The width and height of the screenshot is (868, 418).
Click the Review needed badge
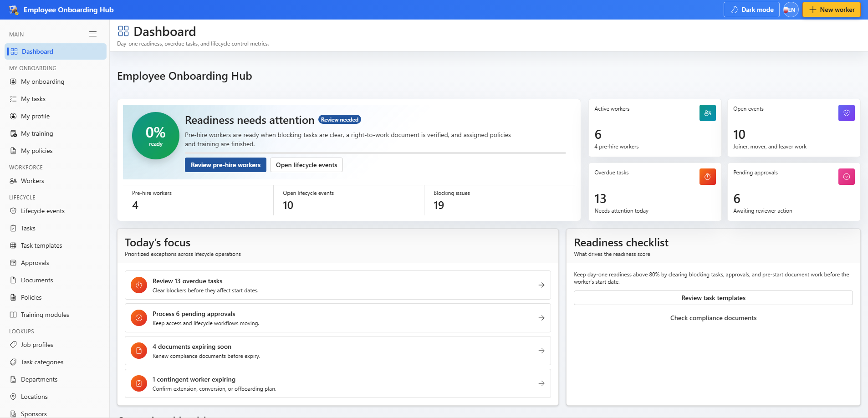tap(340, 120)
